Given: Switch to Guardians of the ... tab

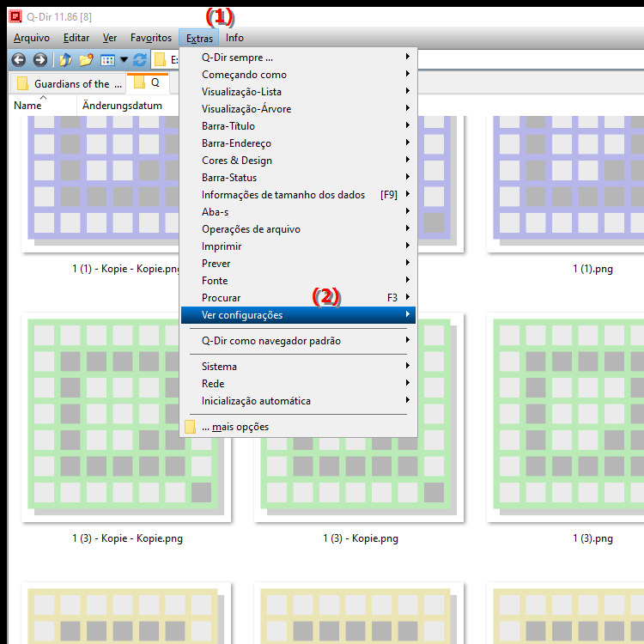Looking at the screenshot, I should [x=68, y=84].
